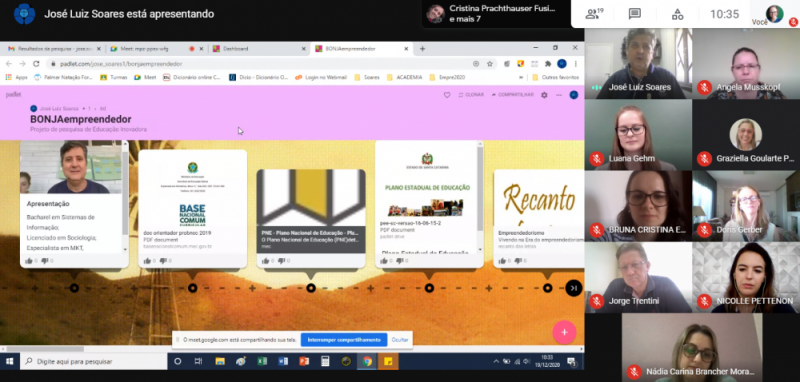This screenshot has width=800, height=382.
Task: Open Luana Gehm's video tile
Action: [x=638, y=135]
